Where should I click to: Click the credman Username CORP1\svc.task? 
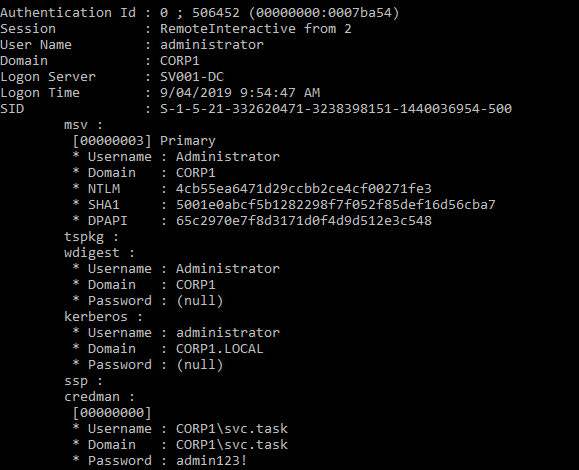tap(232, 429)
